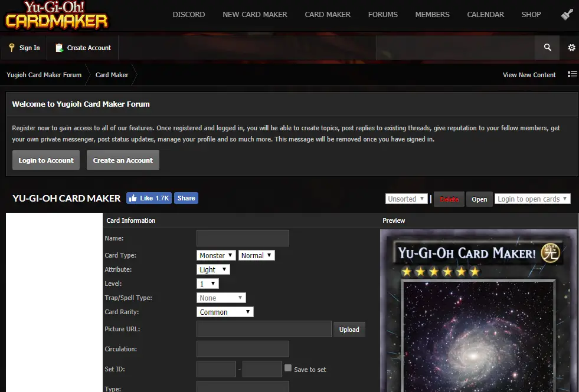This screenshot has height=392, width=579.
Task: Click the list view icon beside View New Content
Action: click(572, 75)
